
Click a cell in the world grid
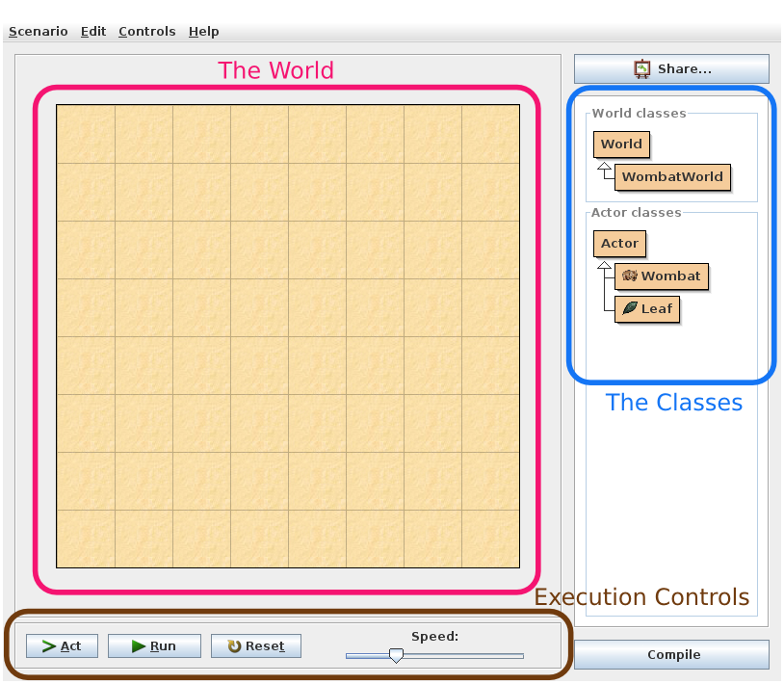tap(289, 337)
